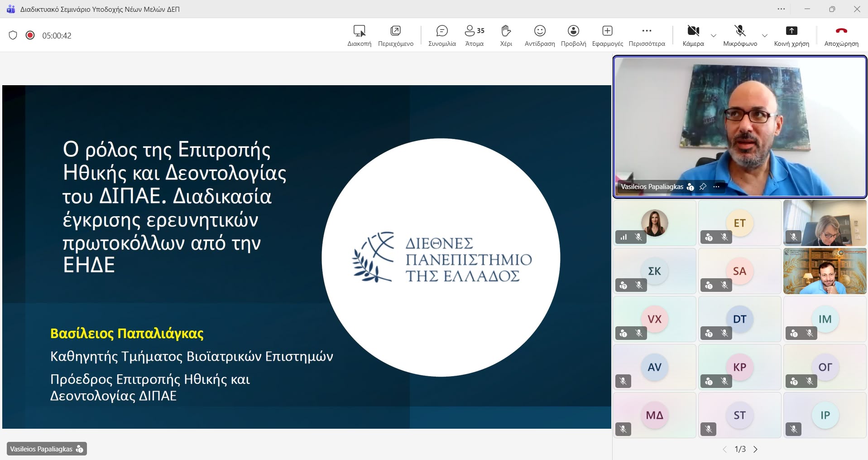The width and height of the screenshot is (868, 460).
Task: Click the meeting timer 05:00:42
Action: coord(57,36)
